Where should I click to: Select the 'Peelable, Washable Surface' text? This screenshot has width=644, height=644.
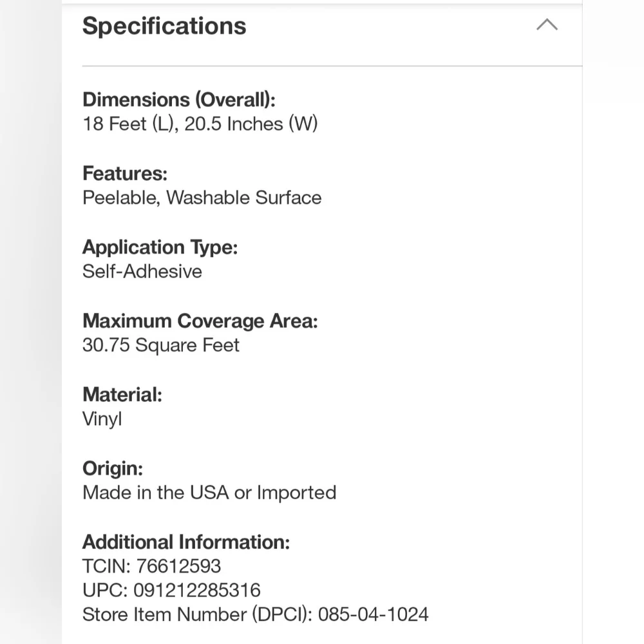(202, 198)
